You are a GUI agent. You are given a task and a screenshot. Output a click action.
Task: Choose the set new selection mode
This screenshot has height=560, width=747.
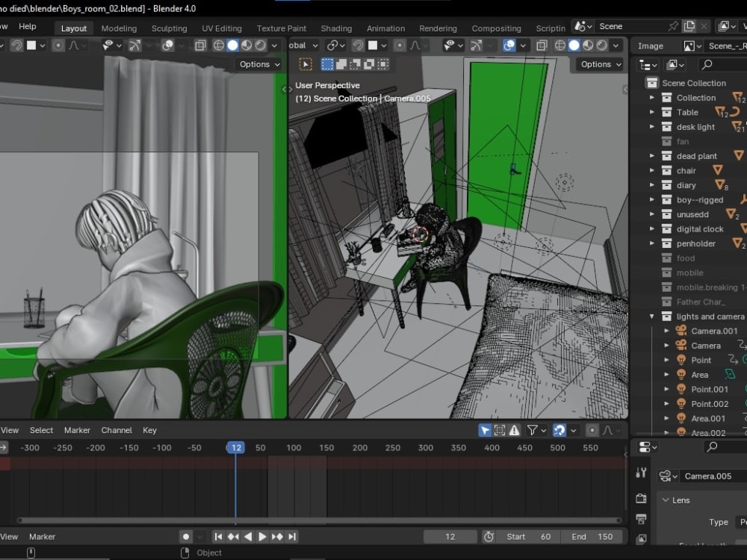point(327,63)
